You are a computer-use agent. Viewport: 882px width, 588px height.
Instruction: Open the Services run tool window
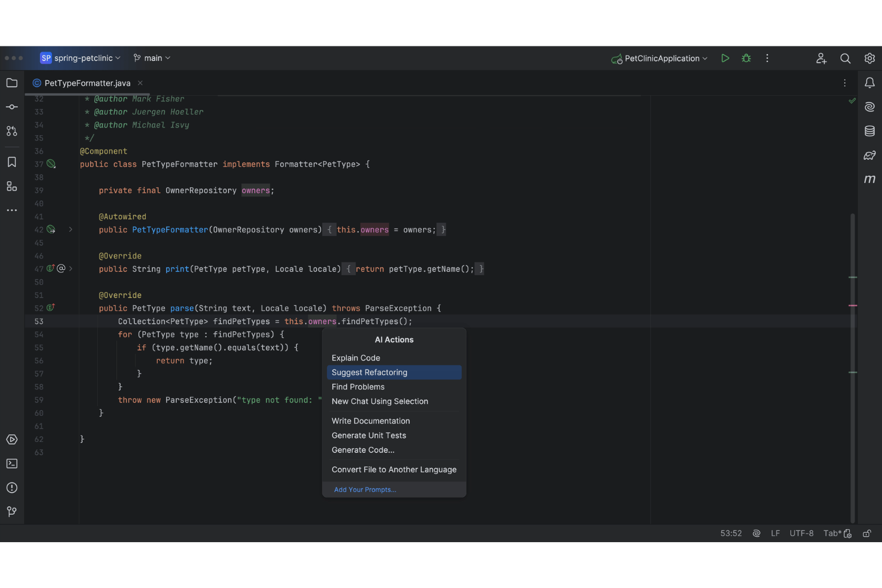click(12, 440)
